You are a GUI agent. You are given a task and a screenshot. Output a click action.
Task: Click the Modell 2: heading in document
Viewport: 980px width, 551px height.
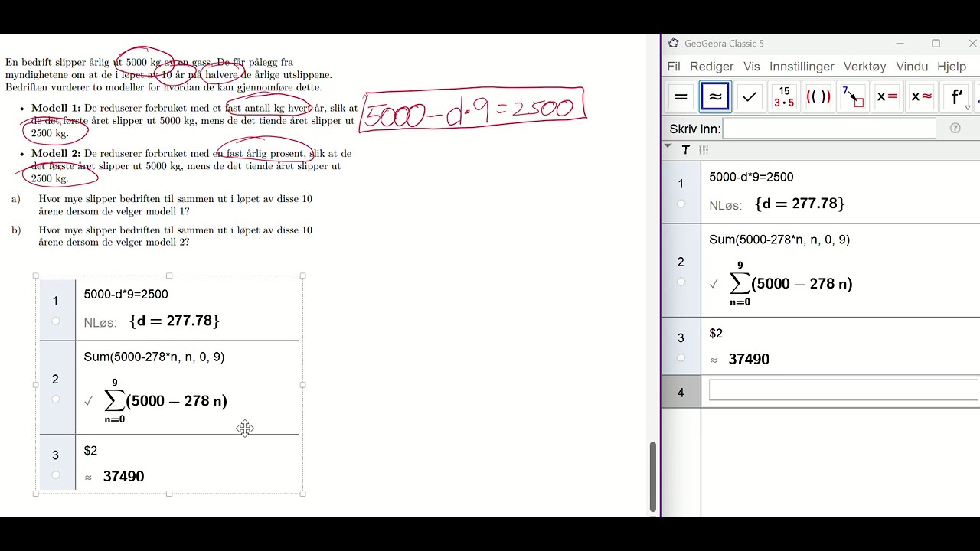pos(56,153)
